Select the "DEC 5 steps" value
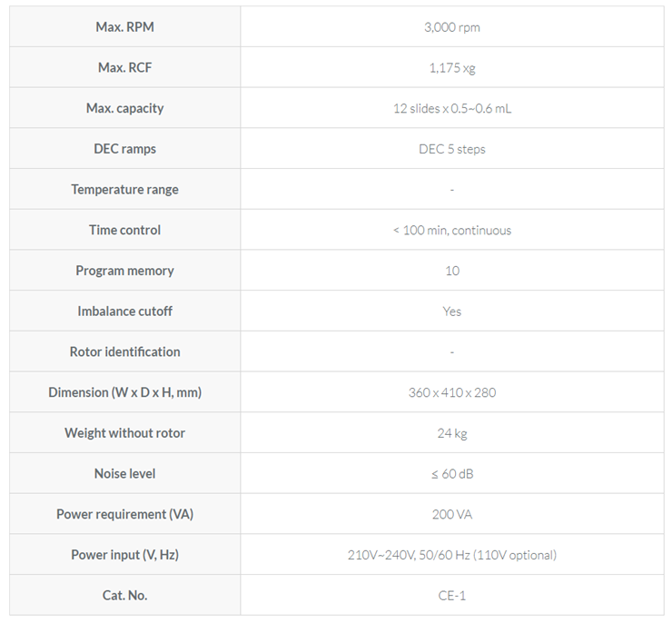Image resolution: width=672 pixels, height=623 pixels. [x=451, y=149]
